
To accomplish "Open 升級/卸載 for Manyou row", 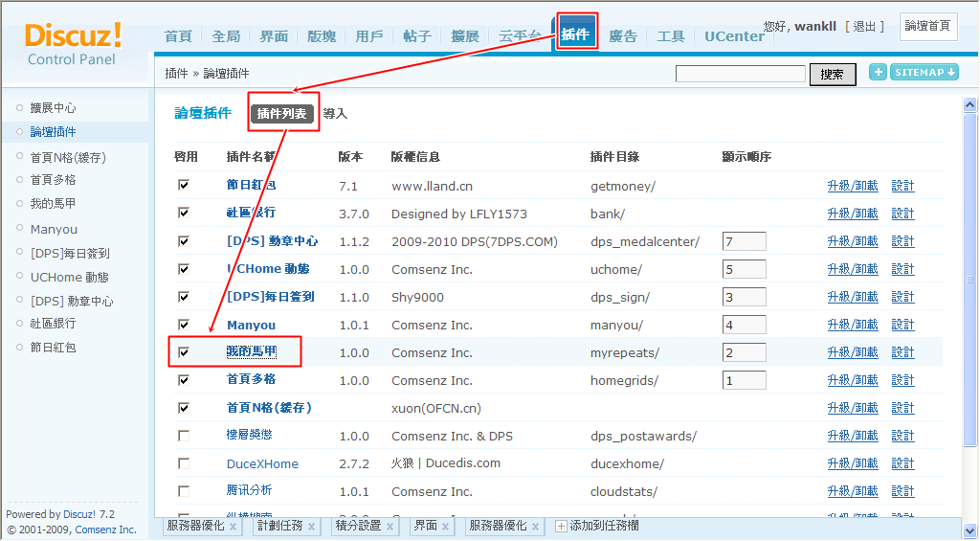I will coord(853,325).
